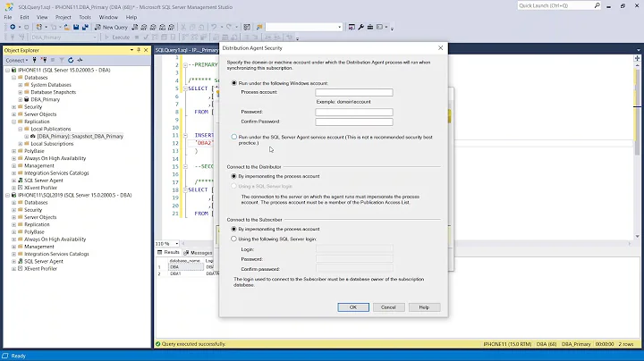Screen dimensions: 644x361
Task: Click the Open File folder icon
Action: (66, 27)
